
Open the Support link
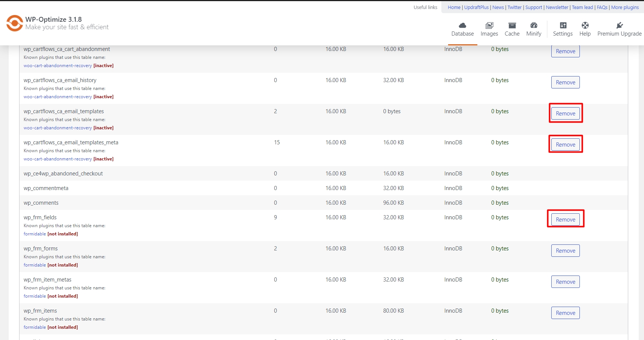pyautogui.click(x=534, y=7)
